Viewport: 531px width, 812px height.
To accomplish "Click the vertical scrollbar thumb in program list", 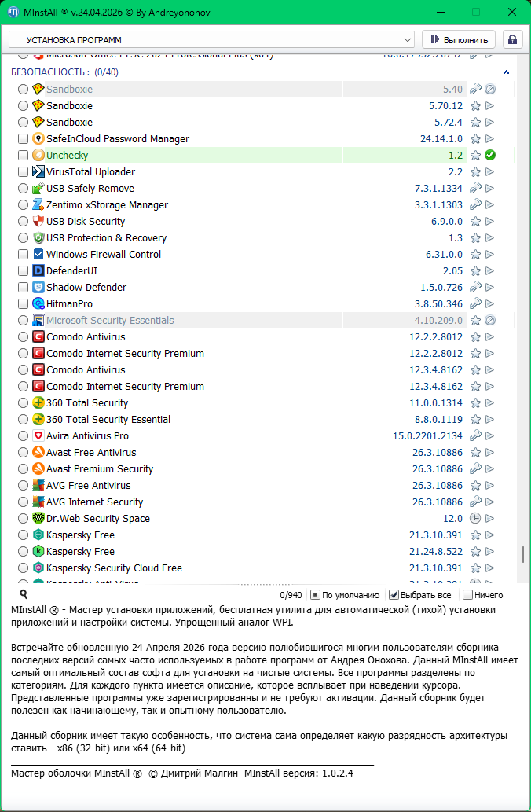I will click(522, 554).
